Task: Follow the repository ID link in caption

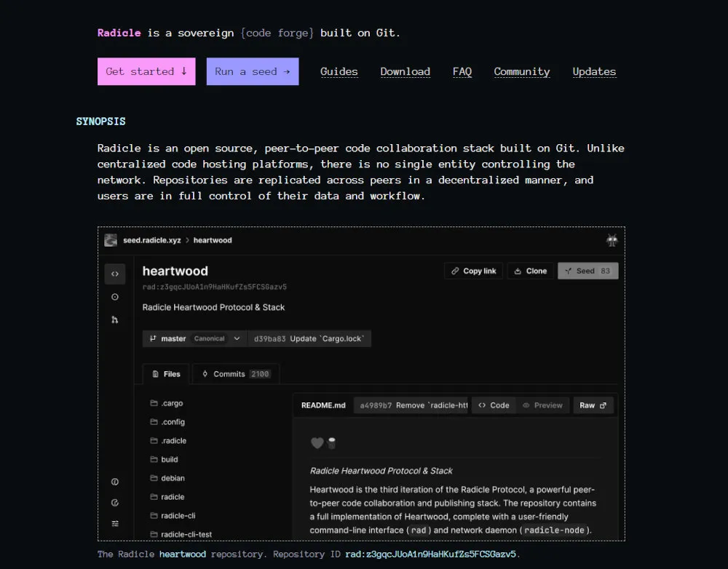Action: click(430, 554)
